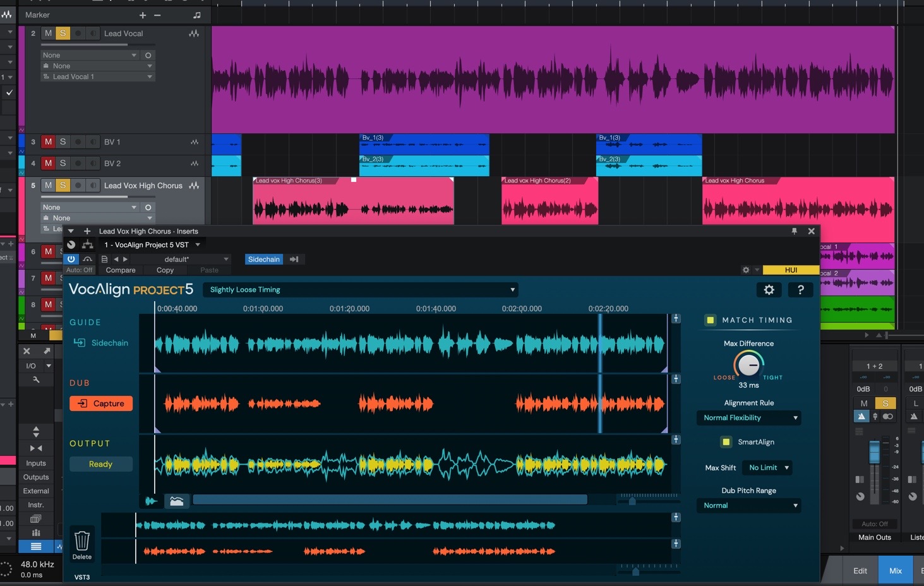This screenshot has height=586, width=924.
Task: Open the Alignment Rule dropdown
Action: [749, 418]
